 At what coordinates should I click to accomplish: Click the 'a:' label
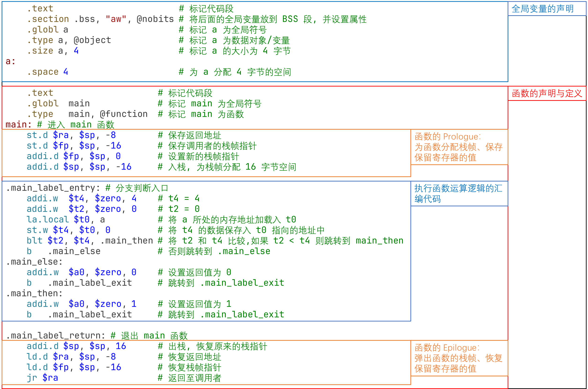point(10,61)
